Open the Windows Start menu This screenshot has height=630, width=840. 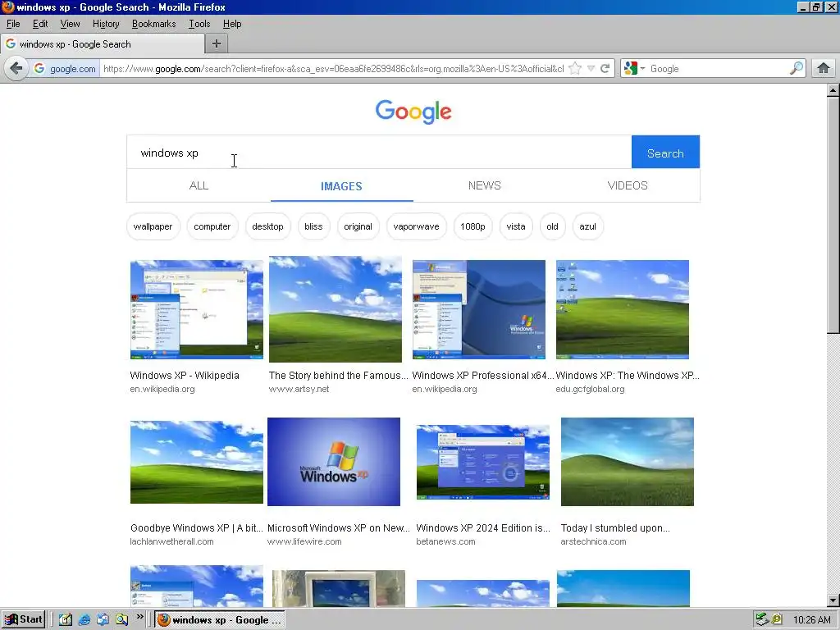[x=24, y=620]
